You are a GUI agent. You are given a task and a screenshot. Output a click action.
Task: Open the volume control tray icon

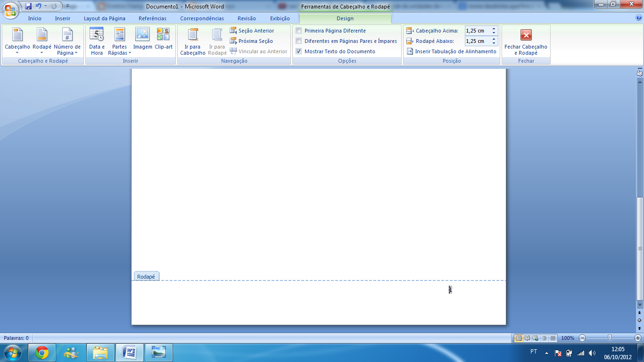tap(592, 353)
